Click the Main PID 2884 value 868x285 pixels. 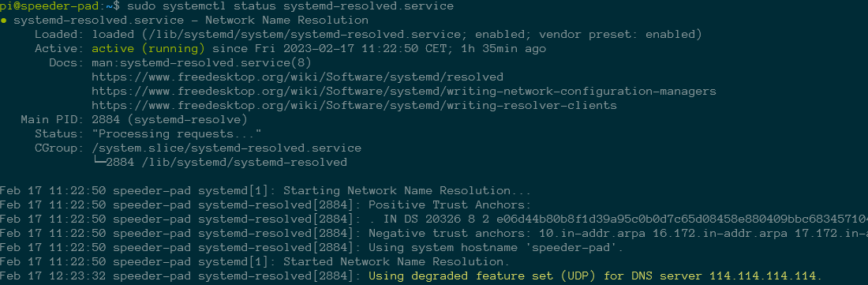170,119
